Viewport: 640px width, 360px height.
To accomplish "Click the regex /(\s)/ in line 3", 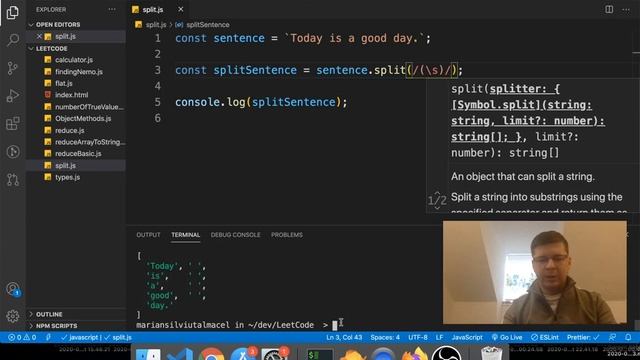I will click(432, 70).
